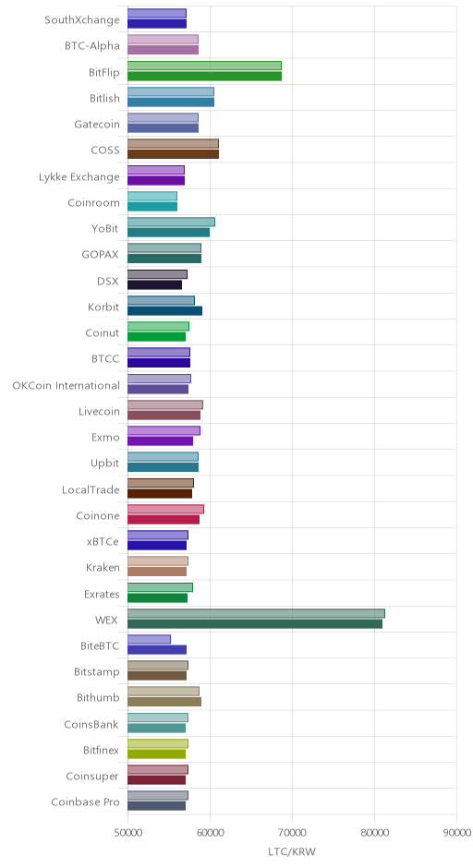
Task: Select the OKCoin International label
Action: click(66, 385)
